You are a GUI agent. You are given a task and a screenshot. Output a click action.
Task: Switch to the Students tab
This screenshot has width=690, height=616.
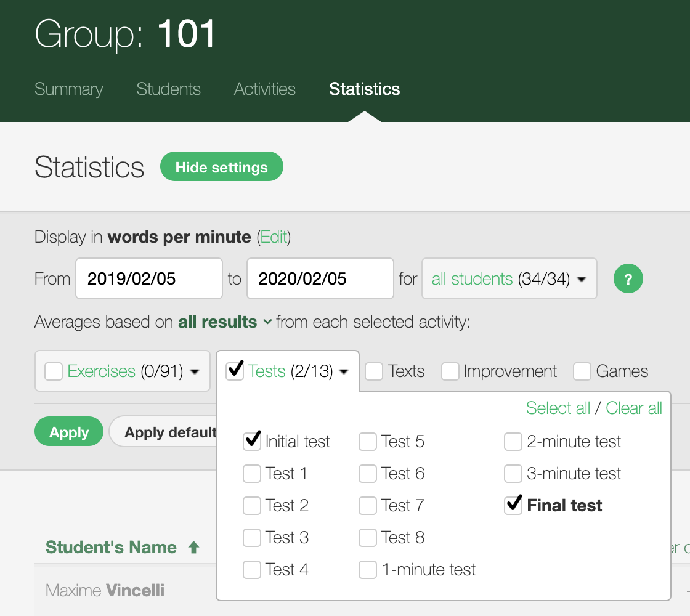click(x=168, y=89)
